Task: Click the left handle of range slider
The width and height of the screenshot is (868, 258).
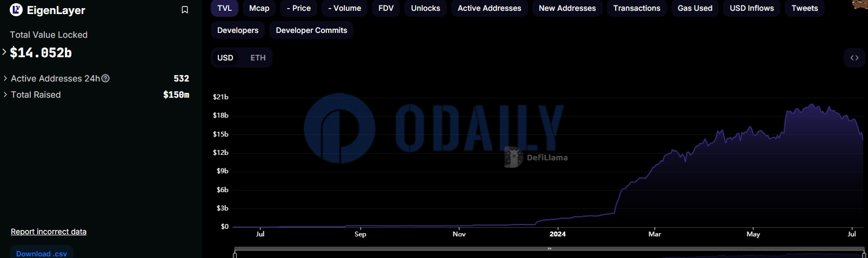Action: coord(235,255)
